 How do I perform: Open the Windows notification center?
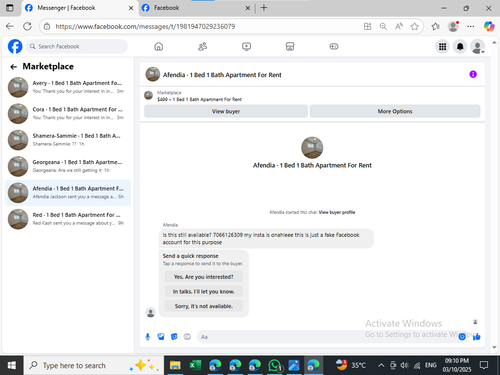pyautogui.click(x=484, y=365)
